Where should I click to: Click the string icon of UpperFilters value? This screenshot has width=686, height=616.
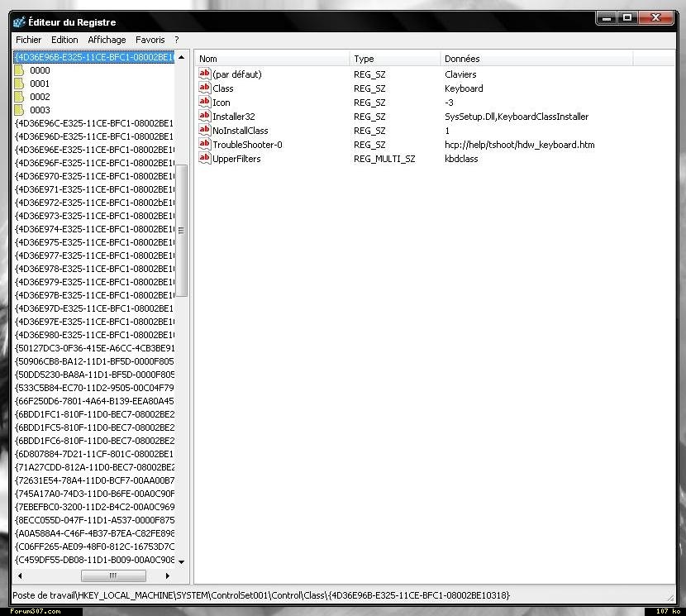coord(204,158)
